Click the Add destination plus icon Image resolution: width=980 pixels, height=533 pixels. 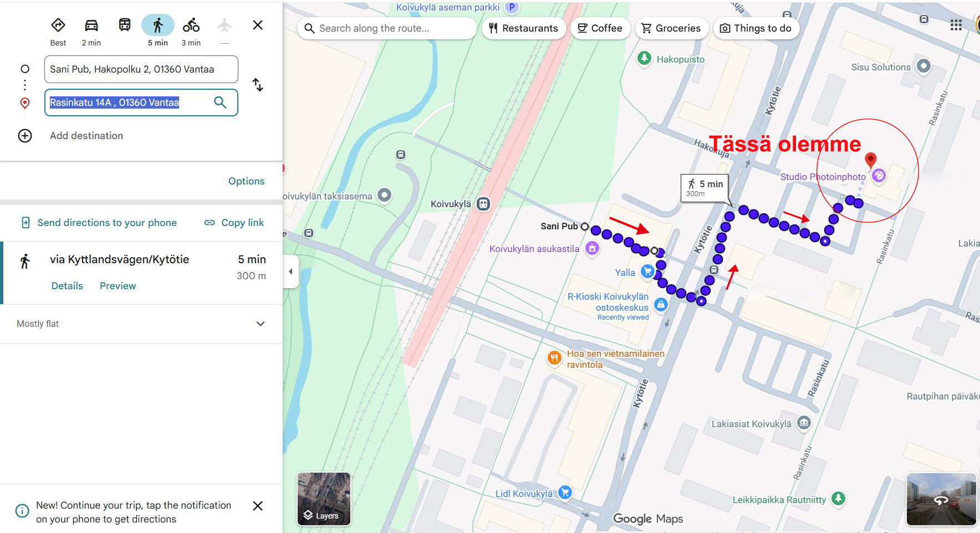(25, 136)
